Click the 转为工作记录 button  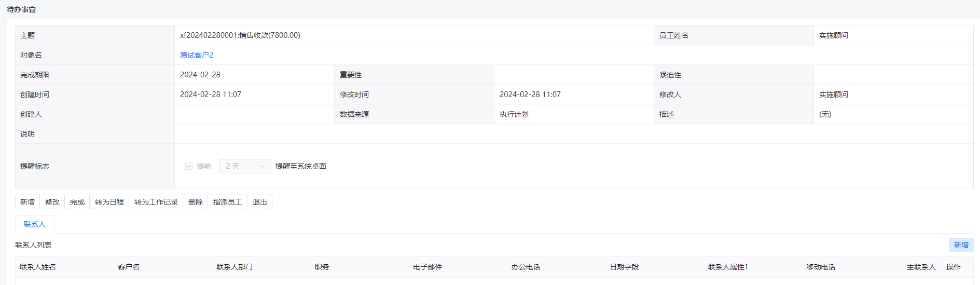tap(156, 202)
